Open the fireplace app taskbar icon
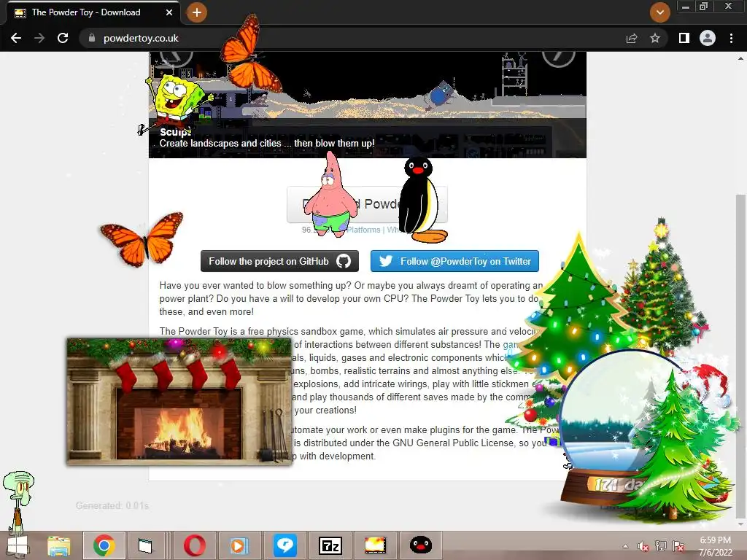 tap(376, 545)
